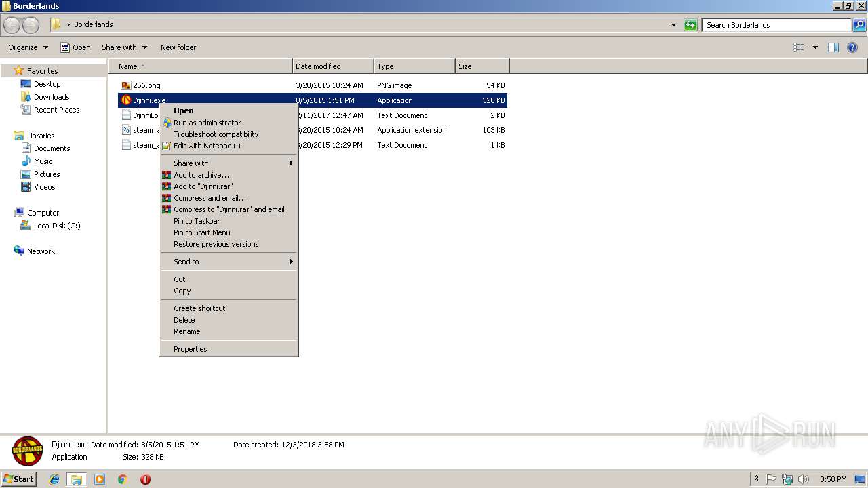868x488 pixels.
Task: Toggle the preview pane icon
Action: pos(833,47)
